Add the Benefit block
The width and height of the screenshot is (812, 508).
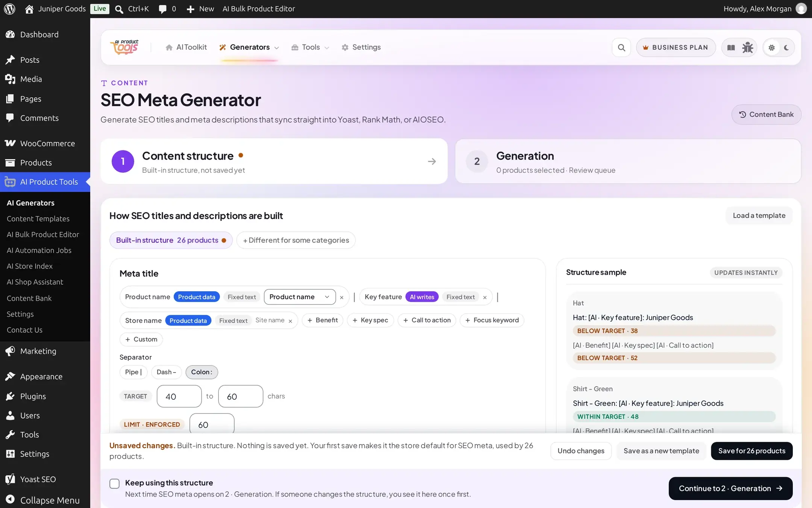(x=323, y=320)
